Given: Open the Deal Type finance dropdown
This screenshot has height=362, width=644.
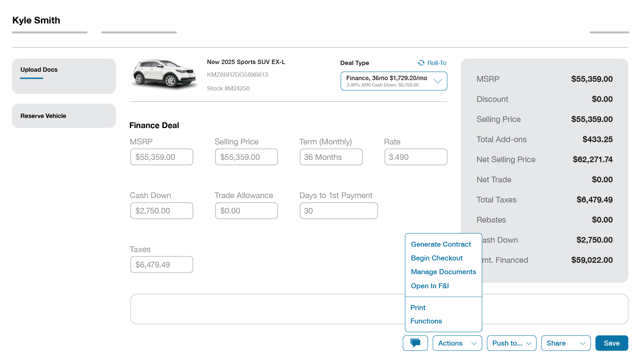Looking at the screenshot, I should pyautogui.click(x=393, y=81).
